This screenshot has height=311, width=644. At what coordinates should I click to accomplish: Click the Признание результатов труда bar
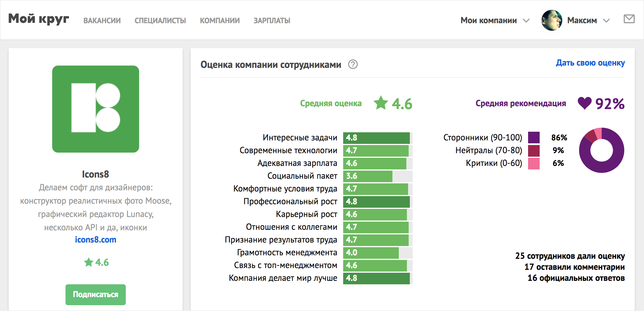(x=378, y=240)
